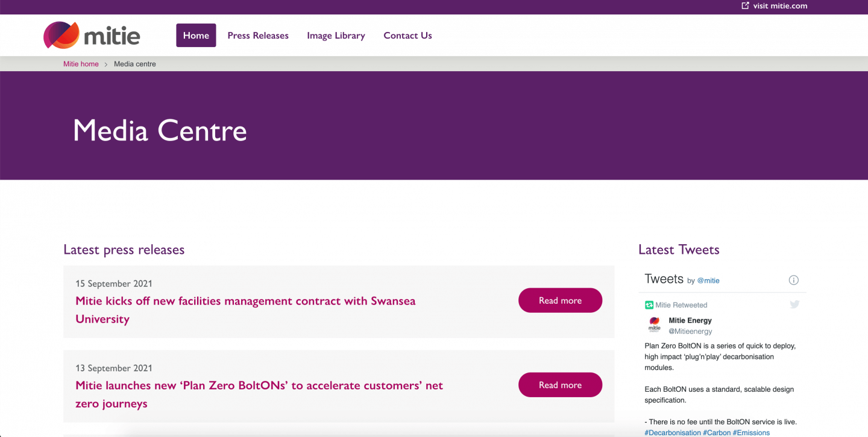Click the chevron separator in the breadcrumb trail
Viewport: 868px width, 437px height.
105,64
